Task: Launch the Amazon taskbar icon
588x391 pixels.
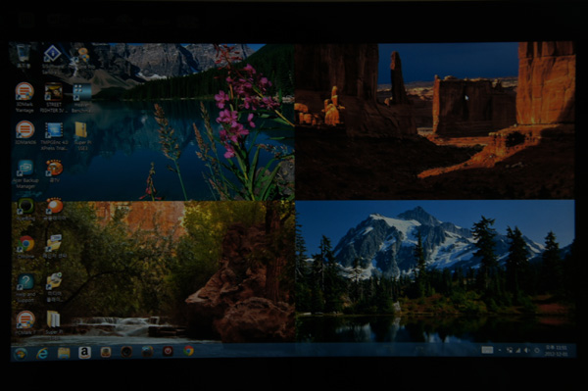Action: click(x=84, y=353)
